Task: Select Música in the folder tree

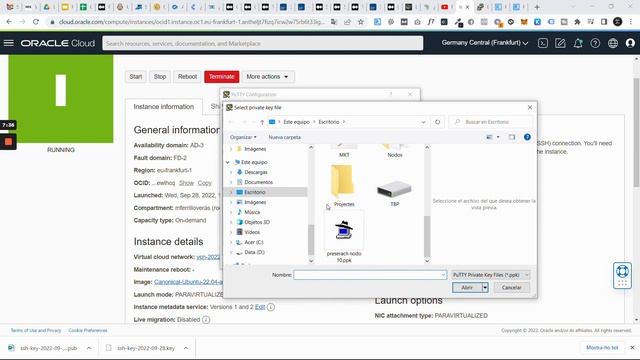Action: click(x=252, y=212)
